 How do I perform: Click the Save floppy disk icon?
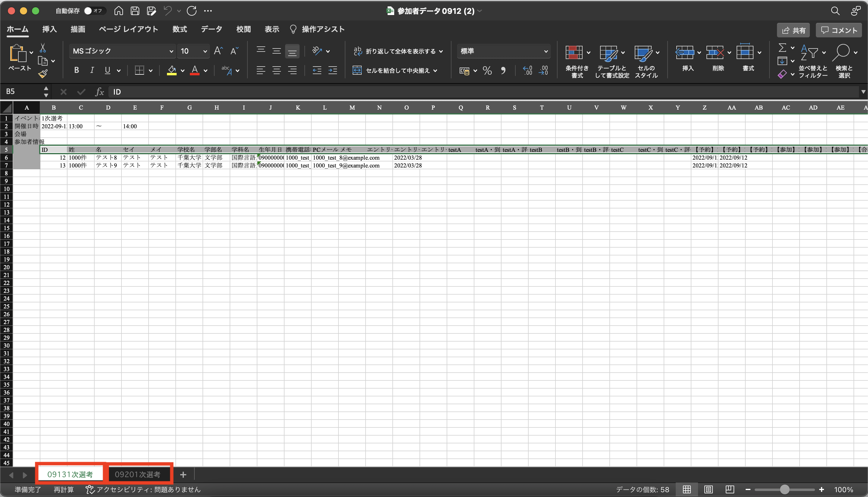[135, 11]
